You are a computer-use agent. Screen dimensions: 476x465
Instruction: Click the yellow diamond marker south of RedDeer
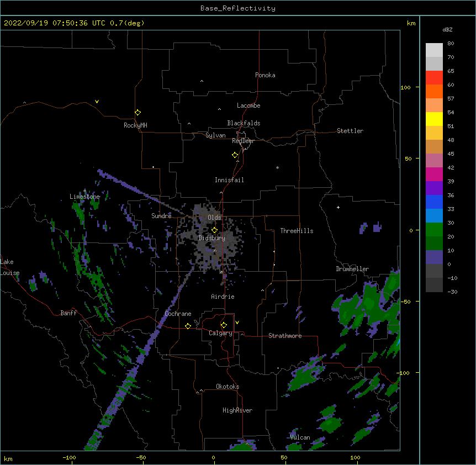pos(235,155)
